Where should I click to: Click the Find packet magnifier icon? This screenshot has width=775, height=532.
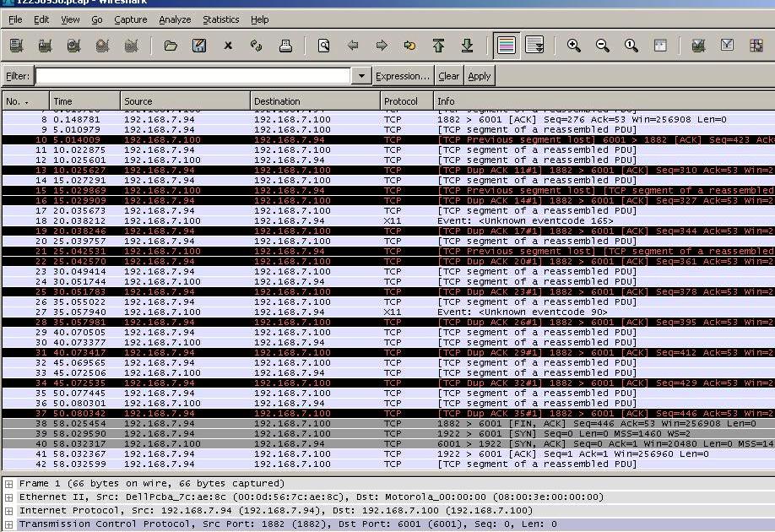click(x=323, y=46)
